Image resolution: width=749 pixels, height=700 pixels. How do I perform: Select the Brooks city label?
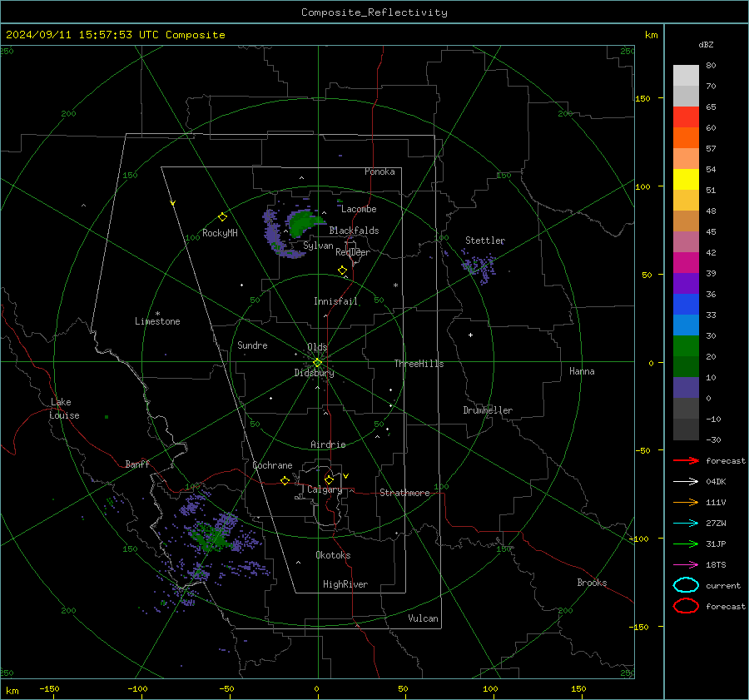(592, 583)
